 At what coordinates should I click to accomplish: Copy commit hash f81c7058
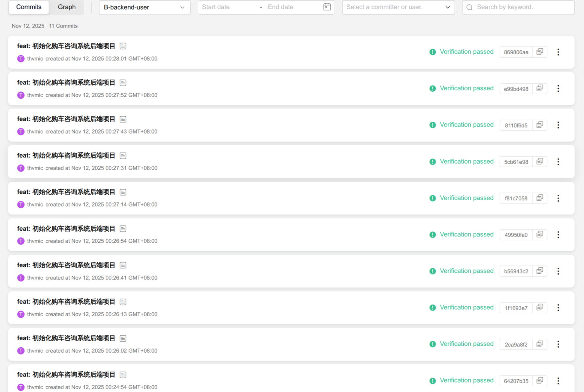(x=540, y=198)
